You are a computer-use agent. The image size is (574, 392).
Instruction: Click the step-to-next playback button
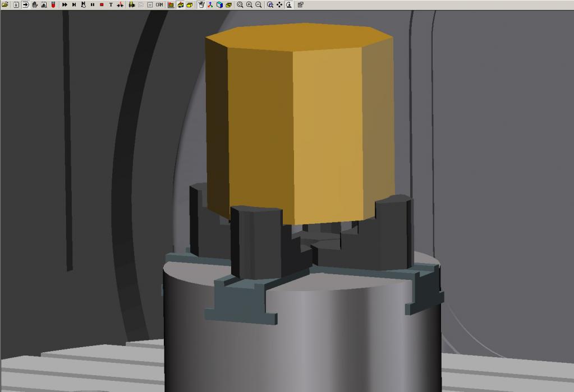pos(74,4)
